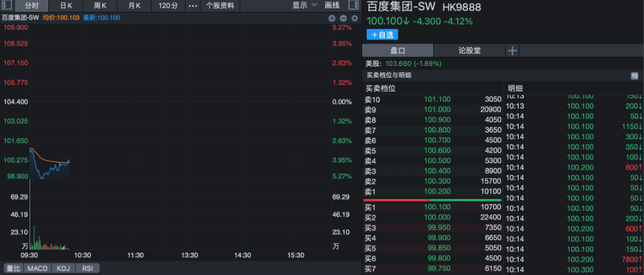Zoom out chart with minus icon
Viewport: 644px width, 275px height.
pyautogui.click(x=343, y=18)
